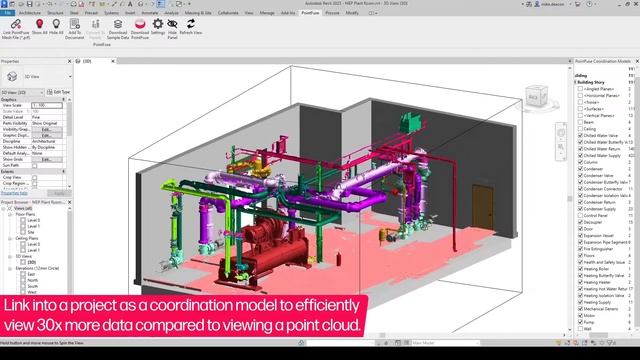Viewport: 640px width, 360px height.
Task: Click the Coordination Models horizontal scrollbar
Action: point(598,336)
